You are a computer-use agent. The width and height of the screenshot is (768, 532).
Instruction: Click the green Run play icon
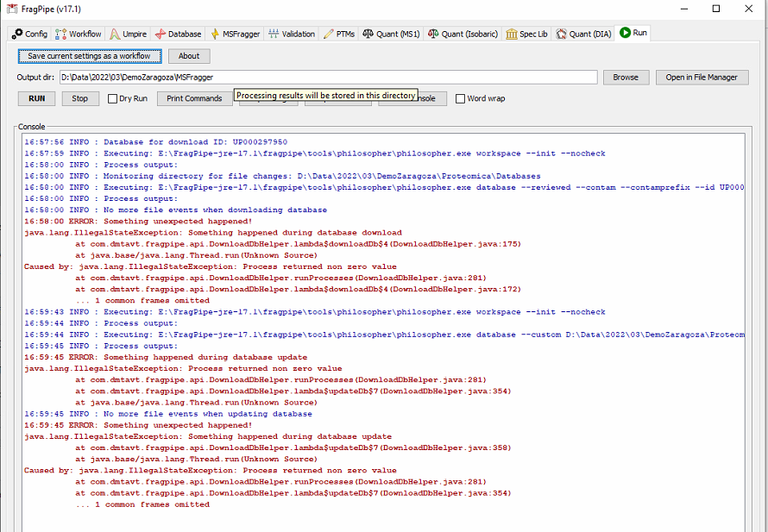[626, 34]
